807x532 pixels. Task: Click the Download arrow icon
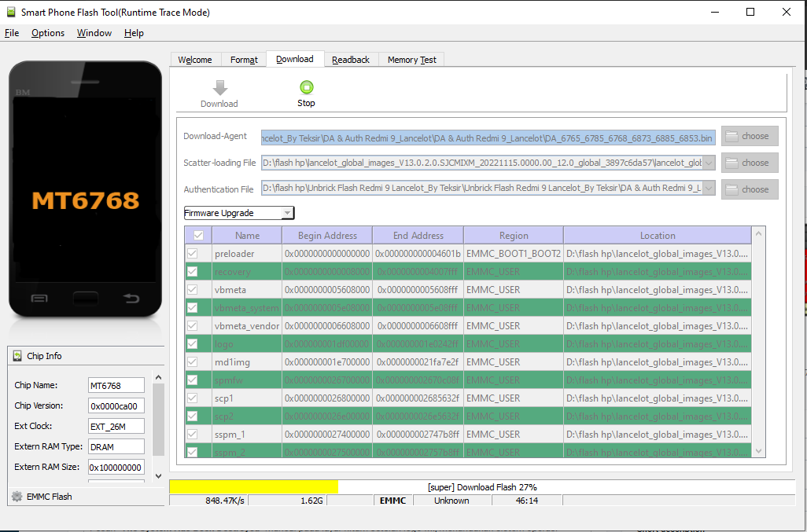click(x=219, y=87)
